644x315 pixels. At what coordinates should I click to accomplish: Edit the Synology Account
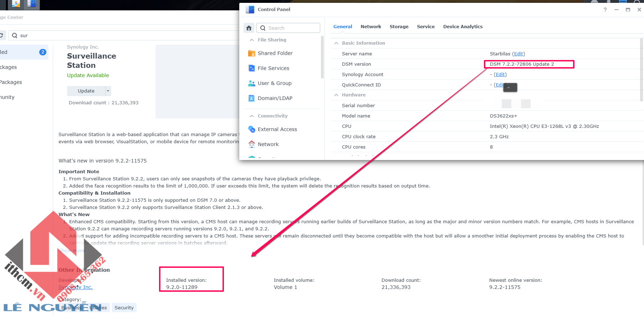point(500,75)
